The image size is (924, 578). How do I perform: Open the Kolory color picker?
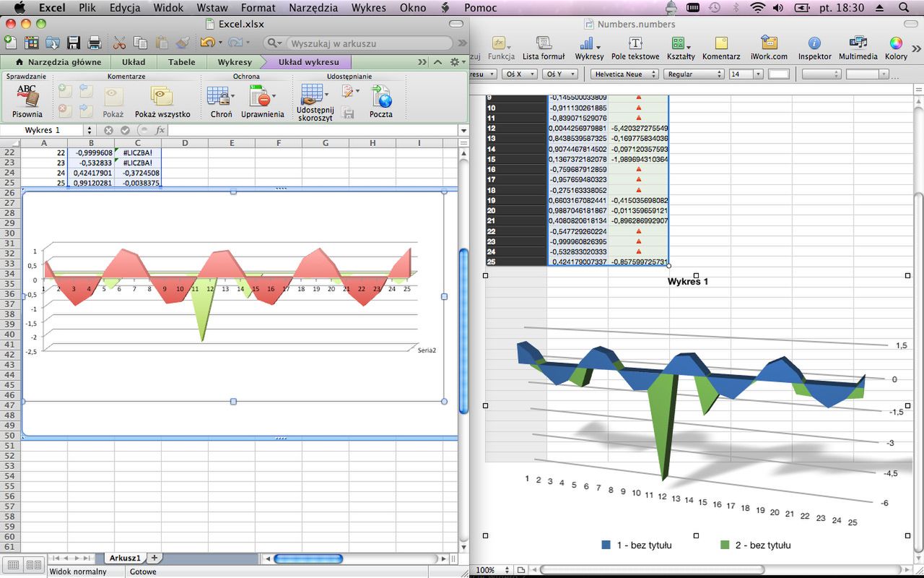(x=896, y=47)
